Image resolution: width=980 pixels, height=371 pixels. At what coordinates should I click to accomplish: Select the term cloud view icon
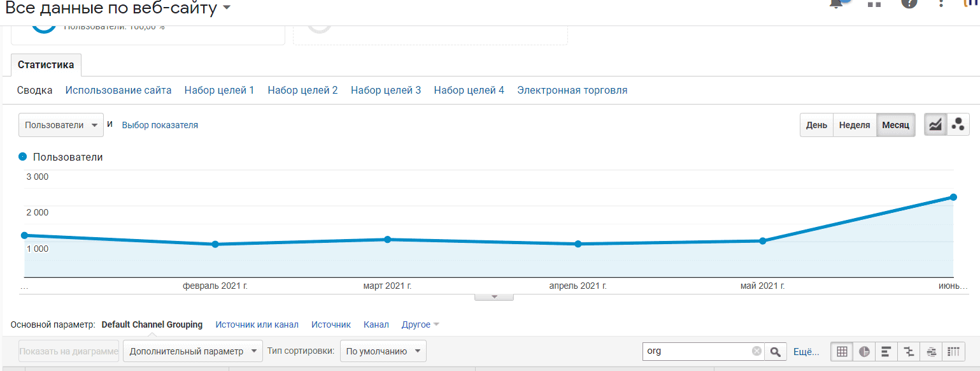click(931, 351)
